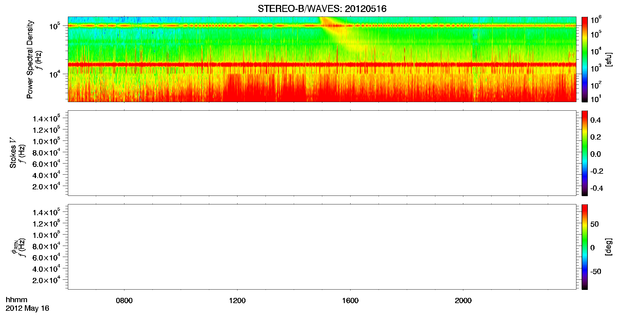Click the Stokes V axis label
Screen dimensions: 644x332
click(x=13, y=153)
